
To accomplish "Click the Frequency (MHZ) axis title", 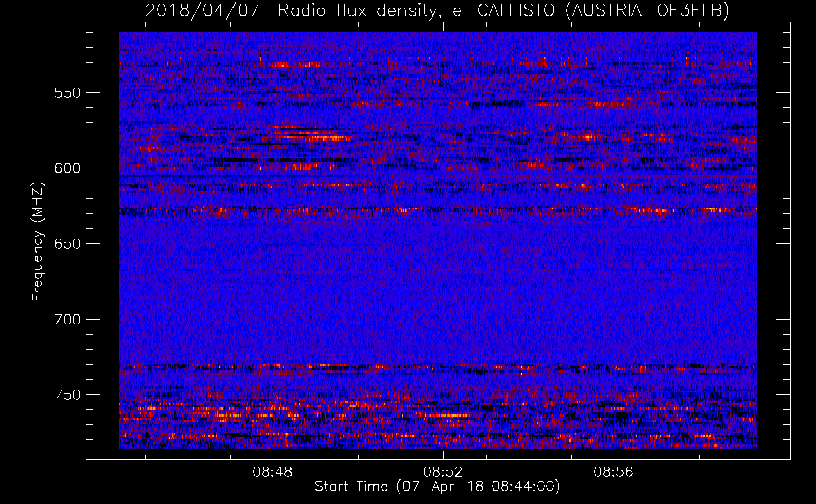I will point(38,241).
